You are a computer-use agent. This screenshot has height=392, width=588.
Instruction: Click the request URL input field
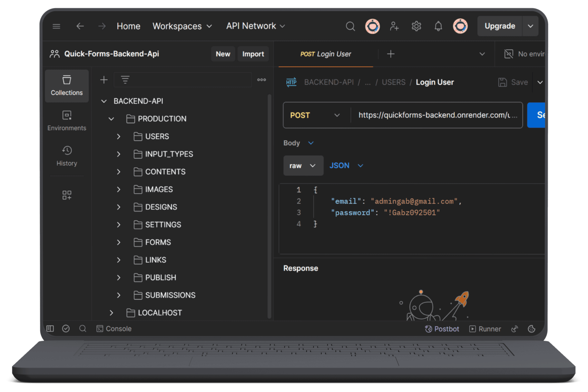437,115
